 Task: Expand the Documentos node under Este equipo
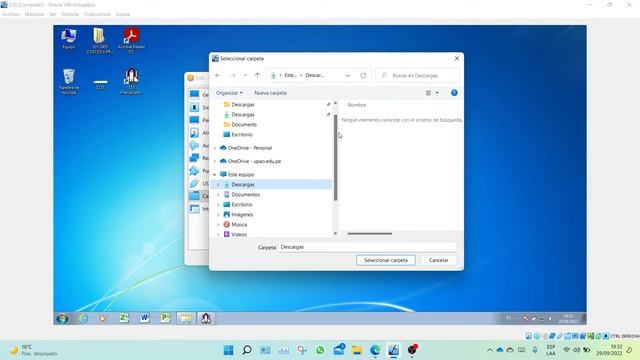tap(218, 195)
